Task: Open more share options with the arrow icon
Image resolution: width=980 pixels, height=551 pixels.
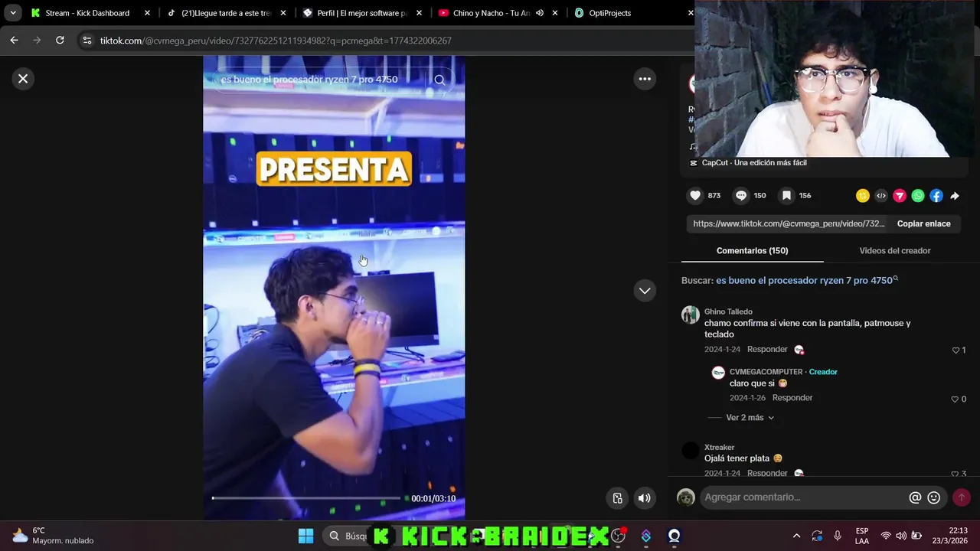Action: point(955,196)
